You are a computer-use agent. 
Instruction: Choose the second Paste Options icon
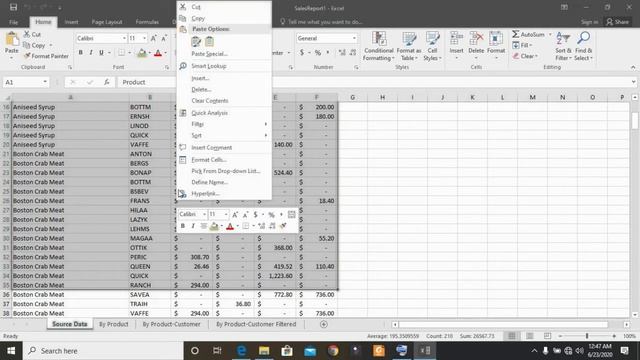pos(209,42)
